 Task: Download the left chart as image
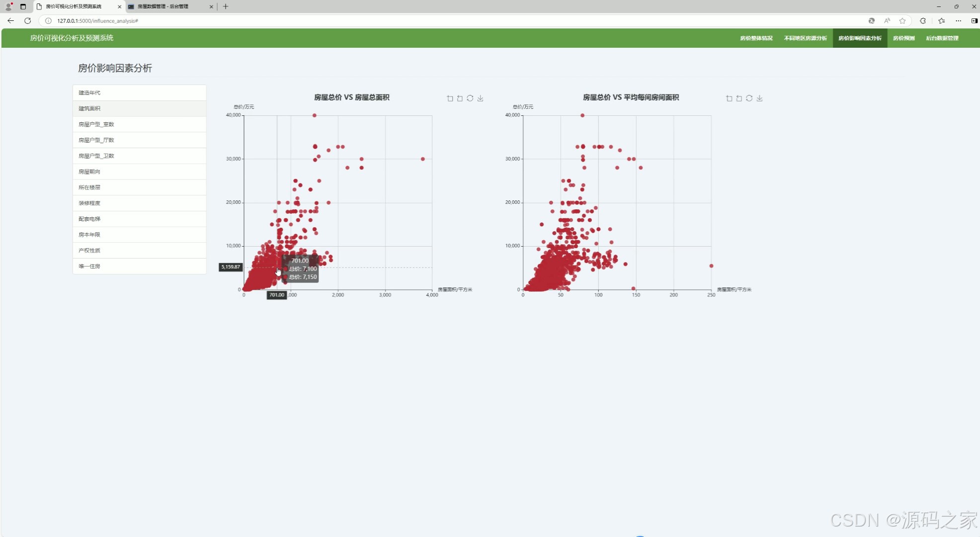coord(481,98)
